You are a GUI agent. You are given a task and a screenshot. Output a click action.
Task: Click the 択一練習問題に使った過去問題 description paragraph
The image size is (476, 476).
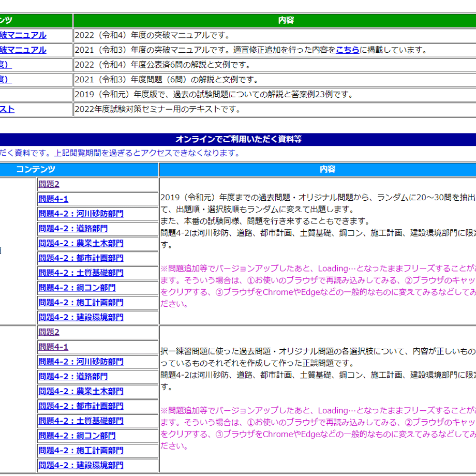(x=318, y=369)
